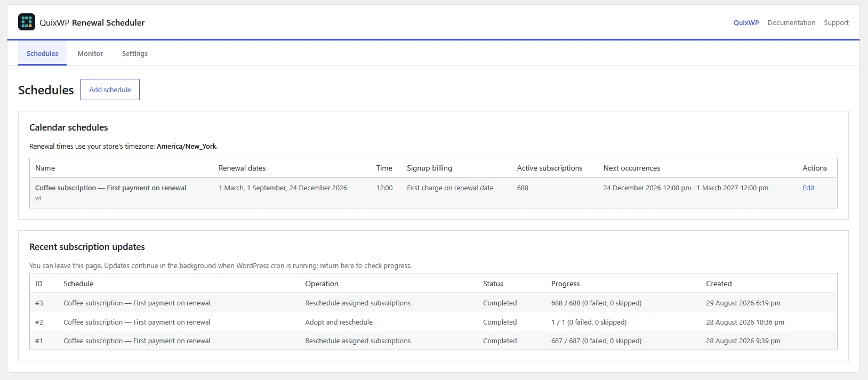The height and width of the screenshot is (380, 868).
Task: Click the Time column header
Action: [x=384, y=168]
